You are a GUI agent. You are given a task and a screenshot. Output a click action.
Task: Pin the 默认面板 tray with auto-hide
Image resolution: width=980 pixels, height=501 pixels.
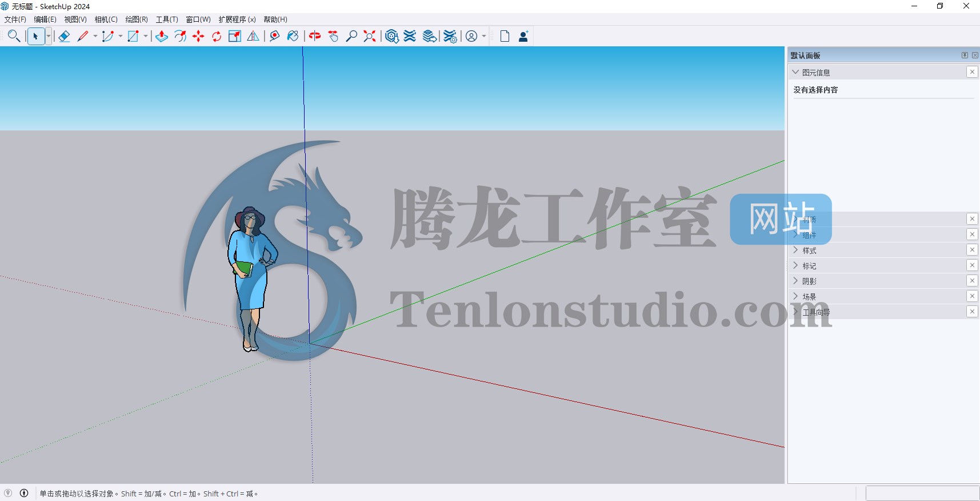click(x=965, y=55)
